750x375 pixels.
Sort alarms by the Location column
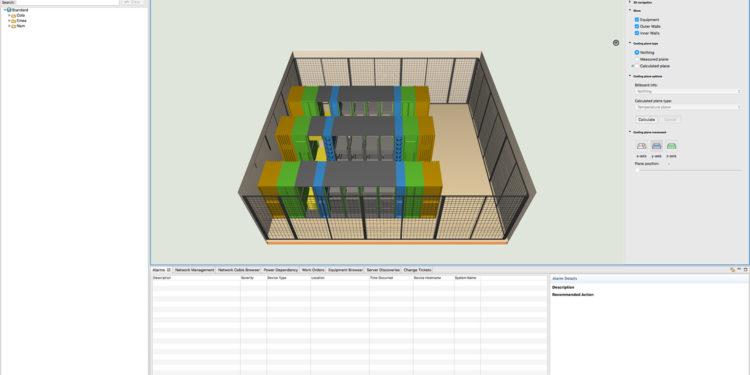(x=340, y=277)
